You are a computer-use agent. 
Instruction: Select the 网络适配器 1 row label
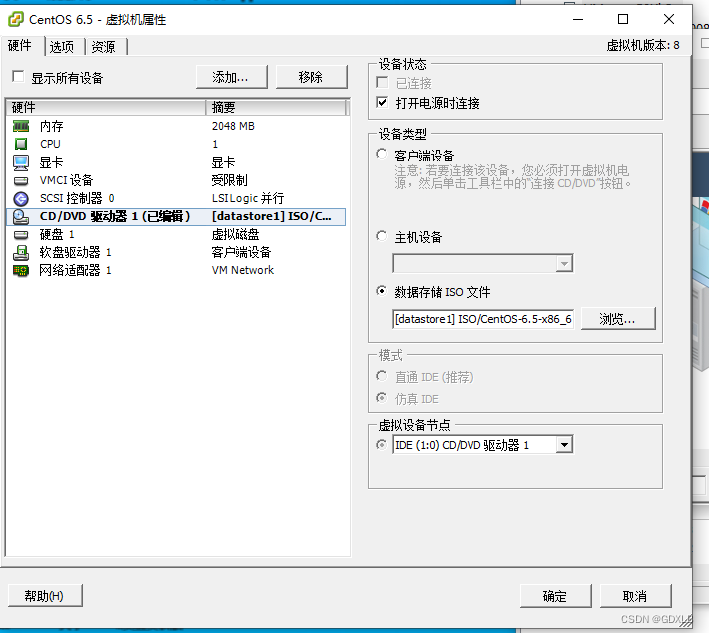tap(75, 270)
